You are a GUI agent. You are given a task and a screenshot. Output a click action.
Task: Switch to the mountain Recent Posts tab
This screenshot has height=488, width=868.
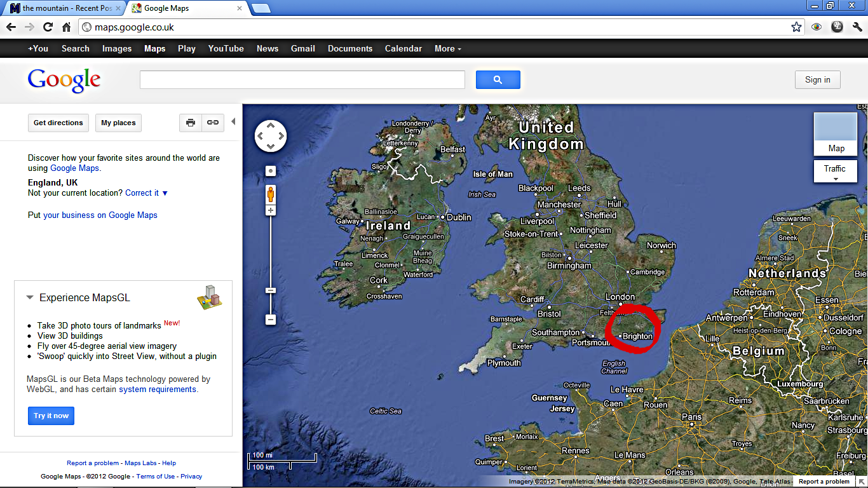click(62, 8)
